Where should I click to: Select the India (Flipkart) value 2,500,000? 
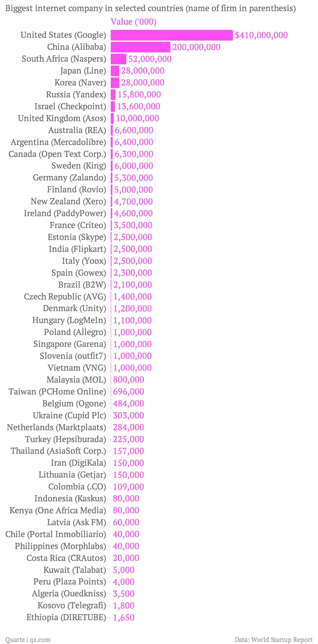[133, 249]
